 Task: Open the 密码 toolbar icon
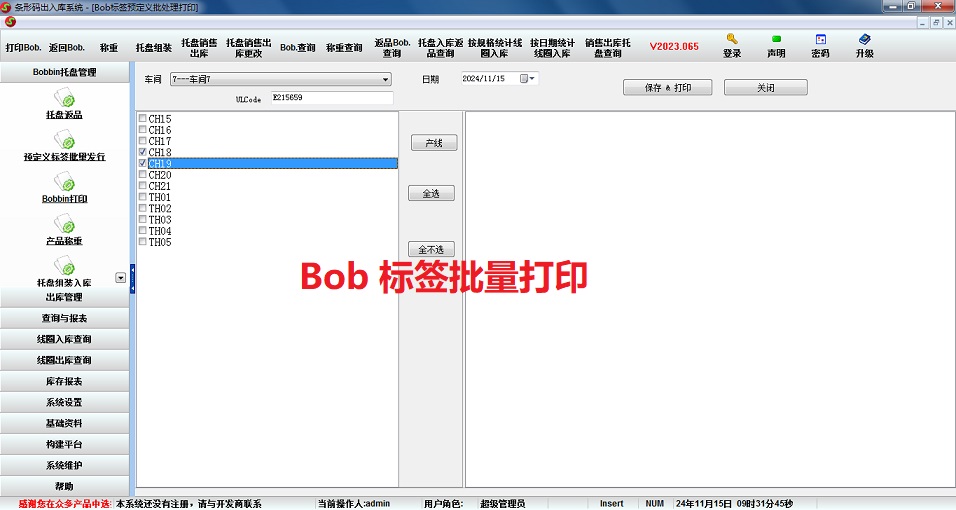(x=820, y=40)
